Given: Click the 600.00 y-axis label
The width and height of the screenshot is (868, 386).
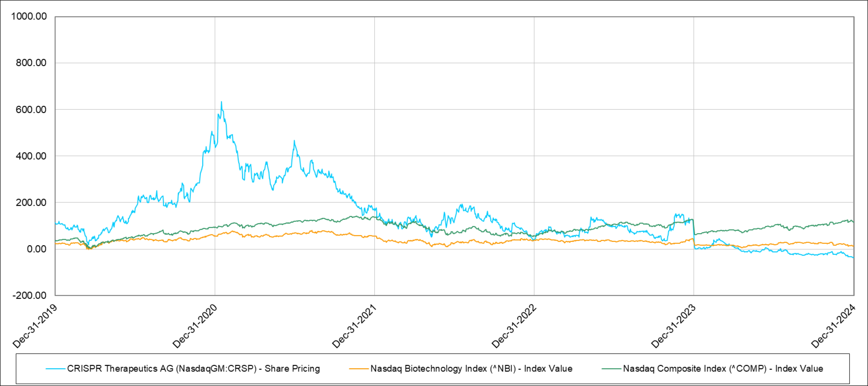Looking at the screenshot, I should click(31, 110).
